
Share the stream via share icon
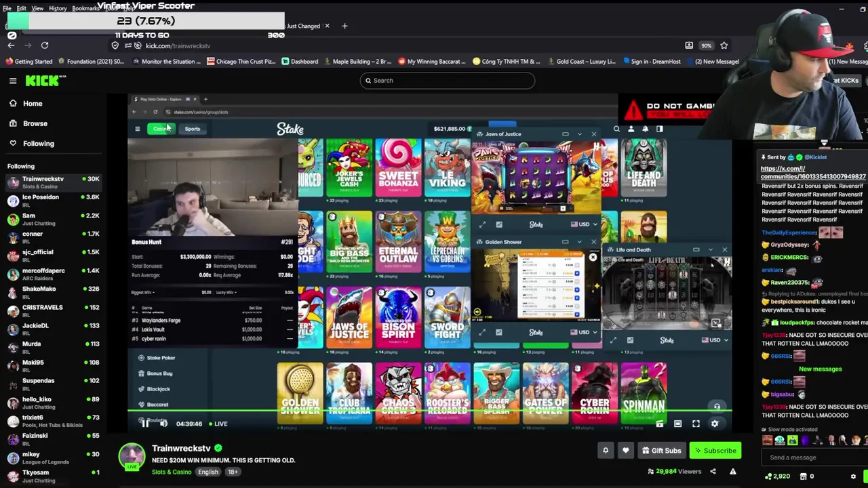pos(713,471)
